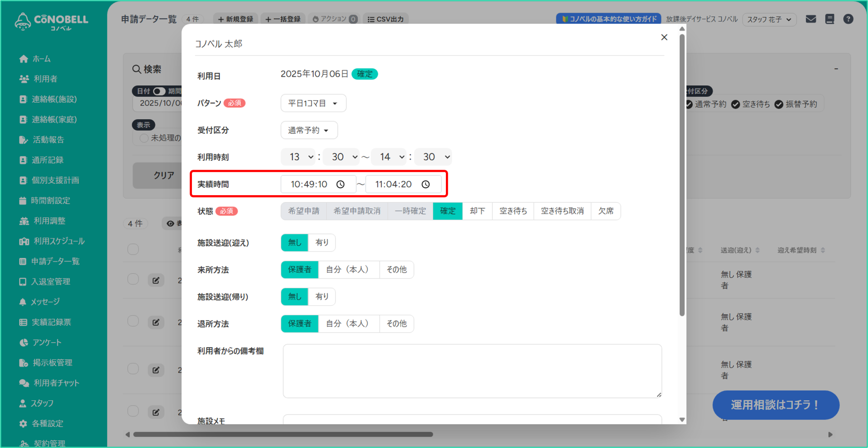The width and height of the screenshot is (868, 448).
Task: Open the パターン dropdown 平日1コマ目
Action: [313, 103]
